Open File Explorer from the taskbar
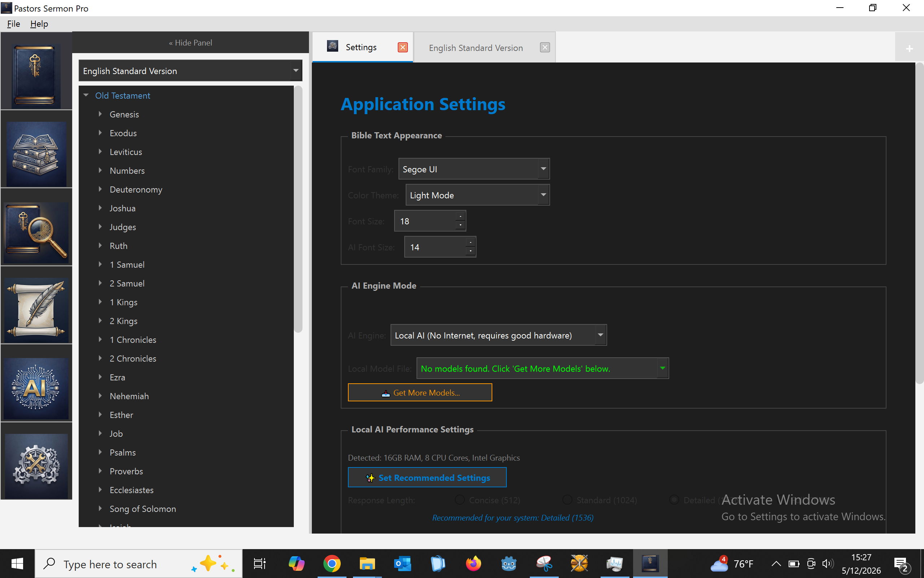Viewport: 924px width, 578px height. point(367,564)
